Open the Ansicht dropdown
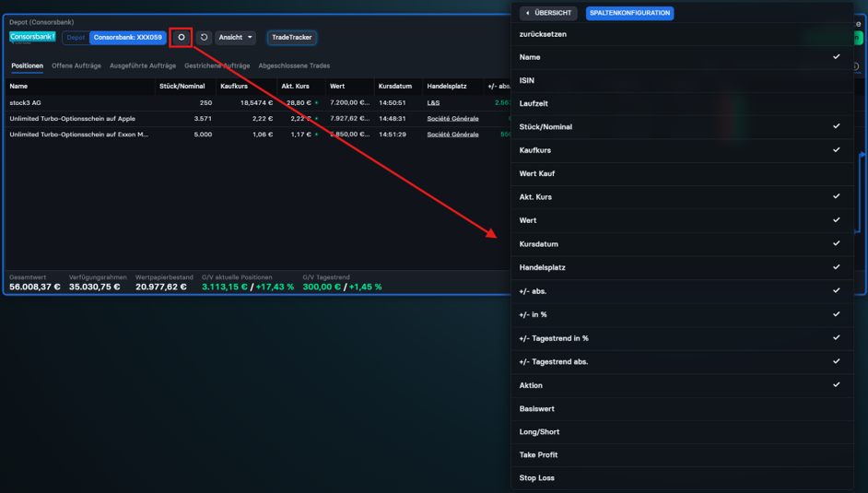This screenshot has width=868, height=493. click(x=235, y=37)
